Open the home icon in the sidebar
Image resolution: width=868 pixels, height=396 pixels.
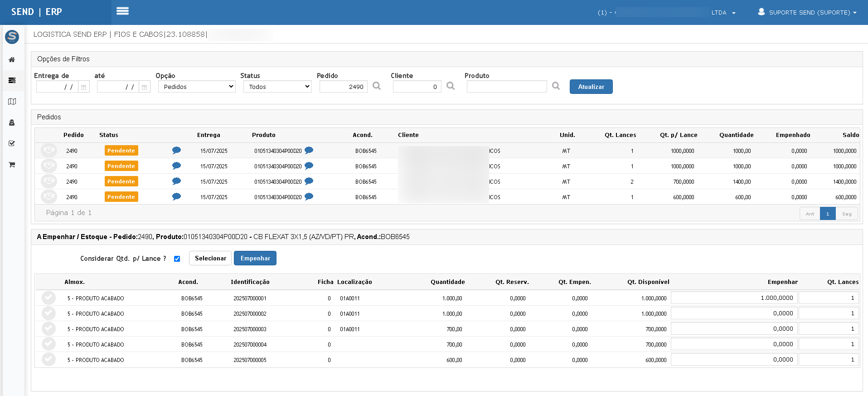click(x=12, y=60)
